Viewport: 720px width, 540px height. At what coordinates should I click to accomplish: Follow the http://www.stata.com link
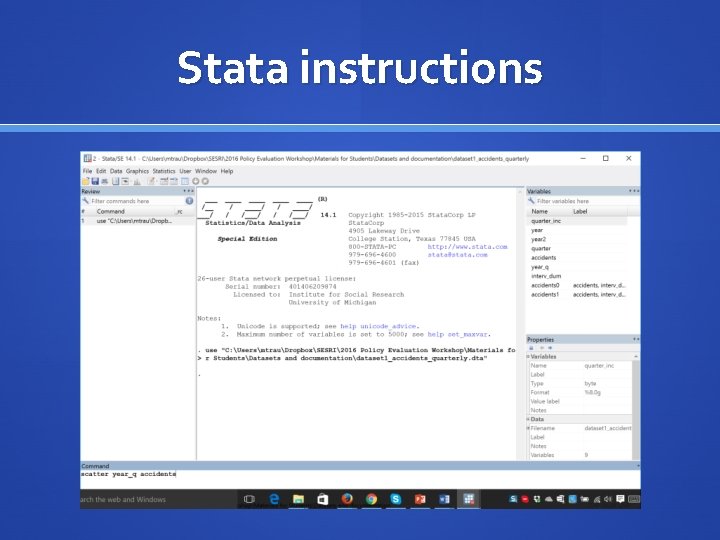(467, 247)
